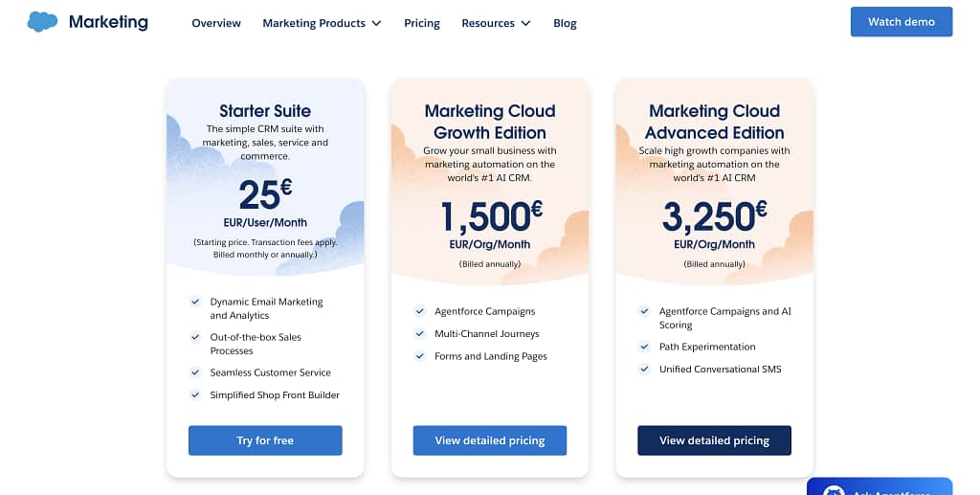Expand the Marketing Products chevron
The width and height of the screenshot is (980, 495).
(376, 23)
